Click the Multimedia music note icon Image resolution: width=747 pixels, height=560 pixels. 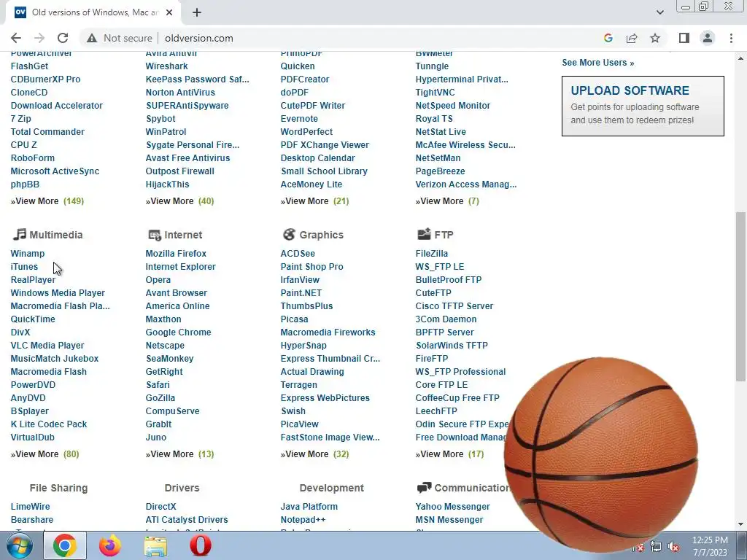20,234
